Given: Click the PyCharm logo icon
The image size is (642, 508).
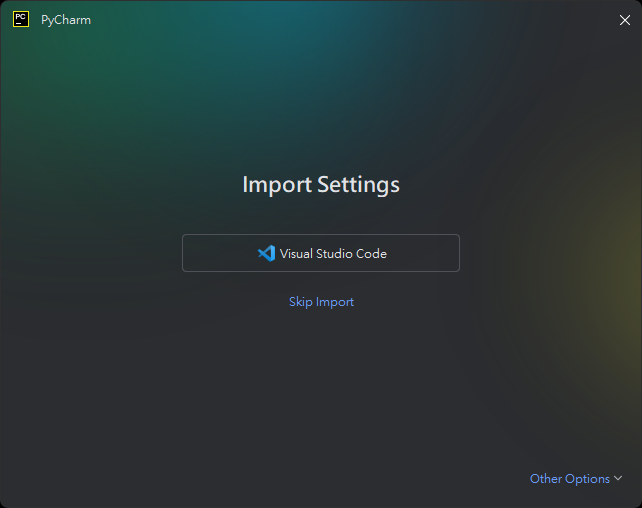Looking at the screenshot, I should click(x=21, y=19).
